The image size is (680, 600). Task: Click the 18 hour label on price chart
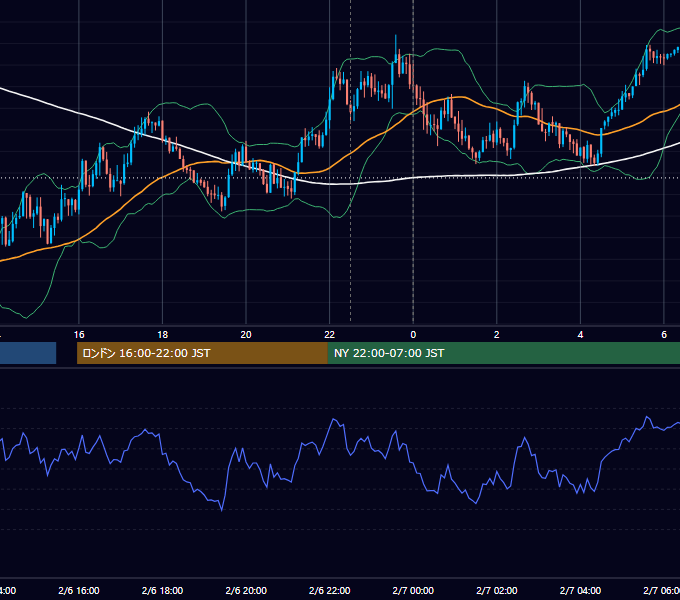click(163, 335)
